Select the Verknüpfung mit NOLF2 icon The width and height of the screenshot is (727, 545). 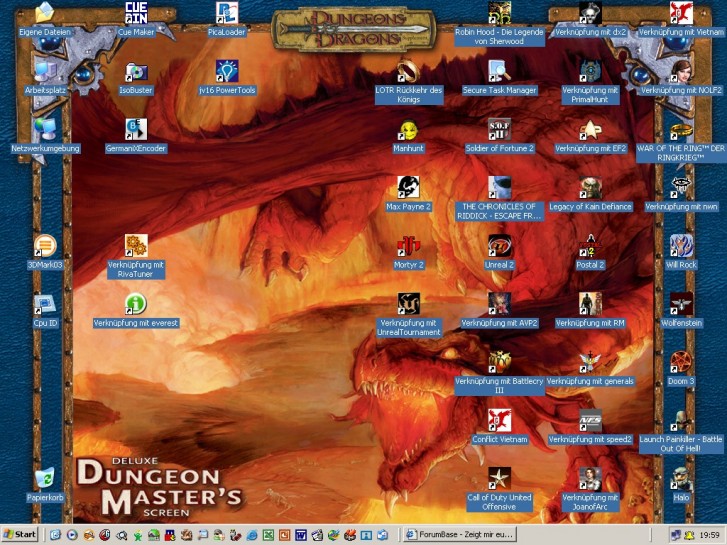(681, 71)
